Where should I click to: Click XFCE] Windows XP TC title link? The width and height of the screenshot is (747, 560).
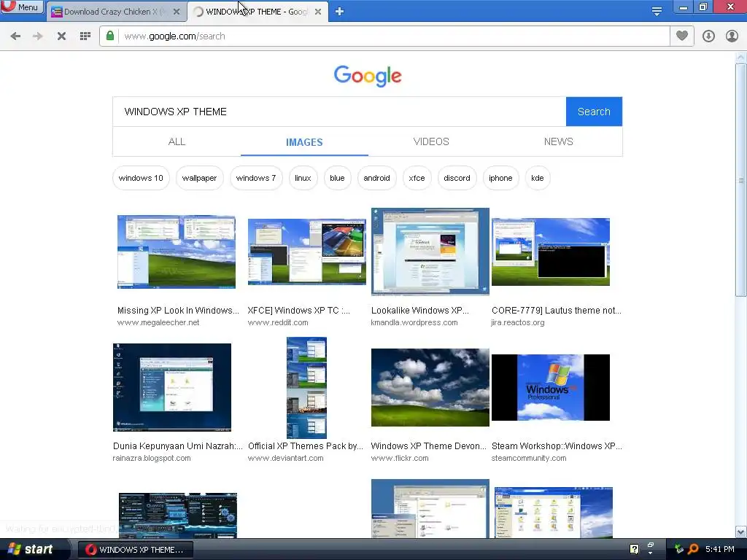coord(298,311)
